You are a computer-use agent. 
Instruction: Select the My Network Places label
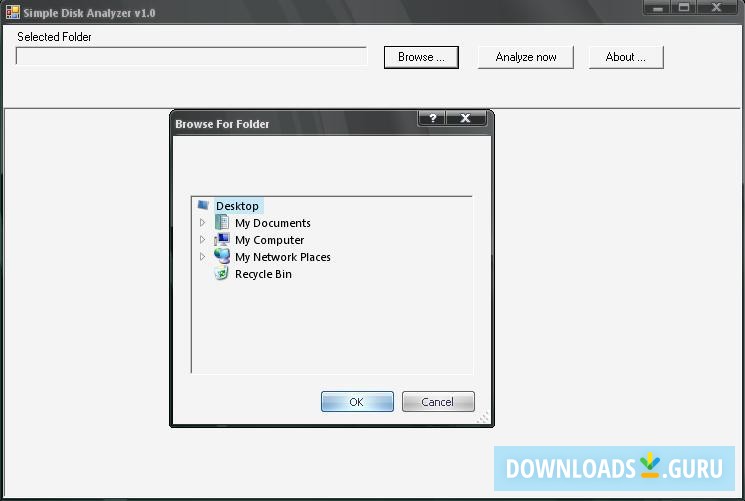pyautogui.click(x=283, y=257)
